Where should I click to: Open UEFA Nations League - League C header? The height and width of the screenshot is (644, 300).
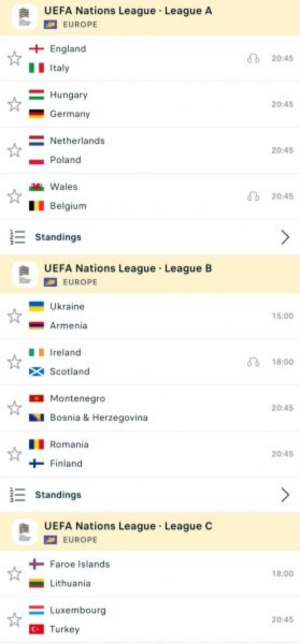tap(150, 532)
